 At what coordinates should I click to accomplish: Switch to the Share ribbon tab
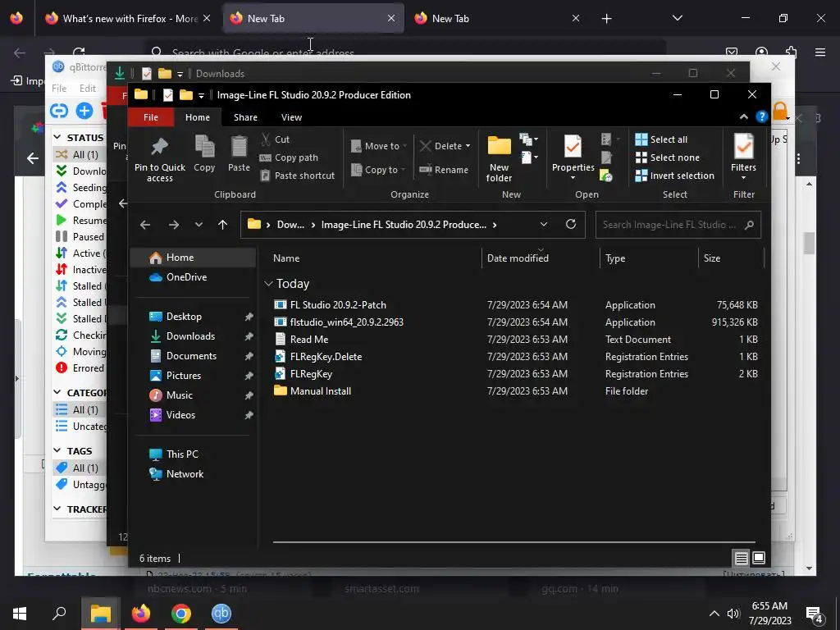(x=245, y=116)
